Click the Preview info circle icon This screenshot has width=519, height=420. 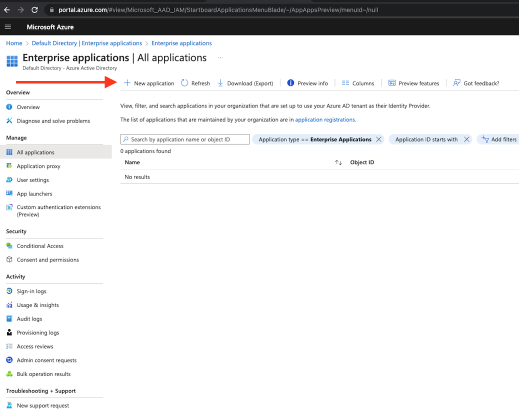pos(290,83)
